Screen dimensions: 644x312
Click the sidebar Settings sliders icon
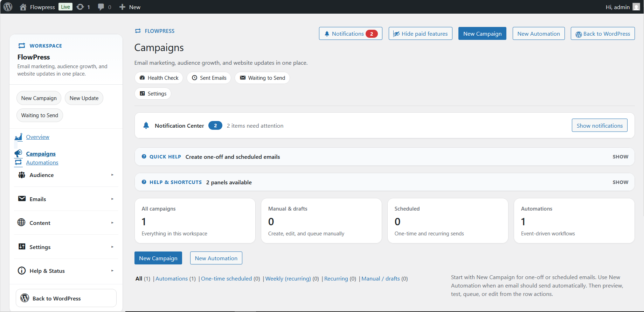click(x=22, y=247)
